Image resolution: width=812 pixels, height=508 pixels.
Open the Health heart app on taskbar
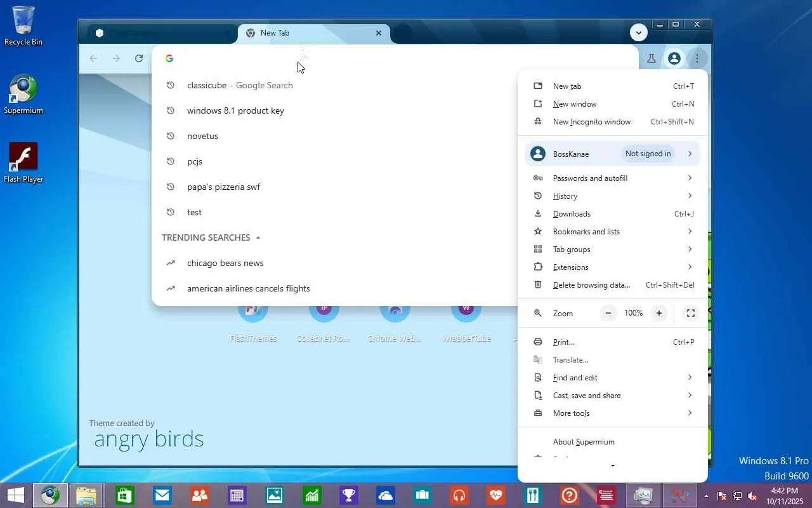(x=496, y=495)
